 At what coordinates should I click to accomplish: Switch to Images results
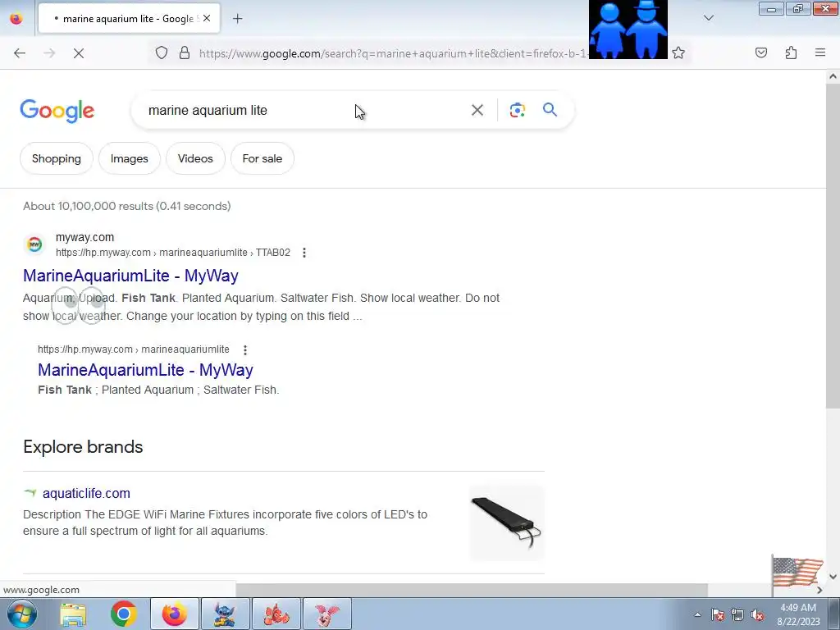point(129,158)
